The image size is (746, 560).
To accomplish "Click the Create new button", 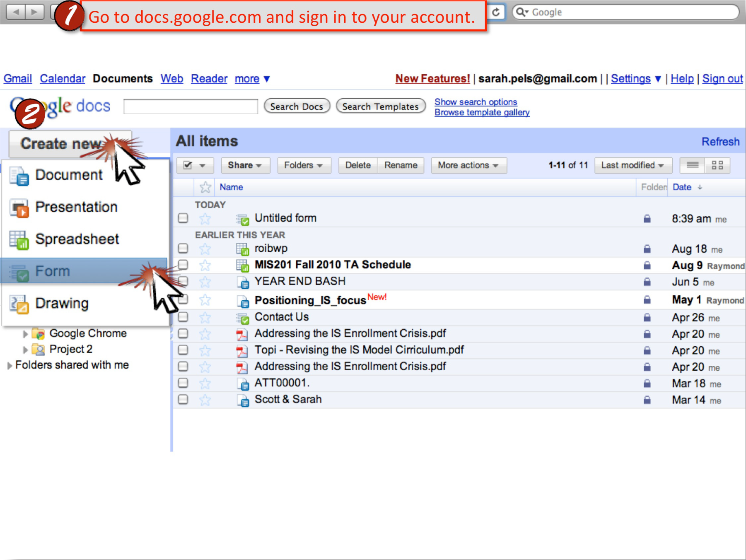I will [70, 144].
